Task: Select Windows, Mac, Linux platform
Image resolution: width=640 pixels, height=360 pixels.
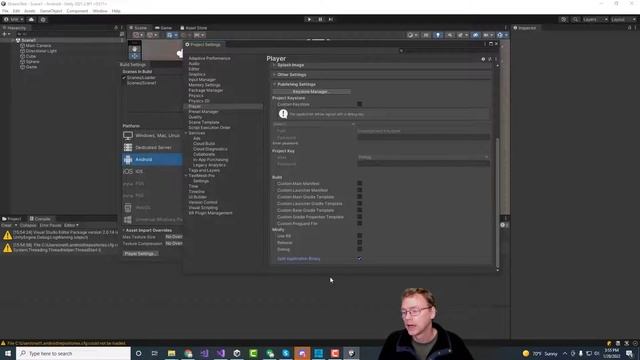Action: tap(152, 136)
